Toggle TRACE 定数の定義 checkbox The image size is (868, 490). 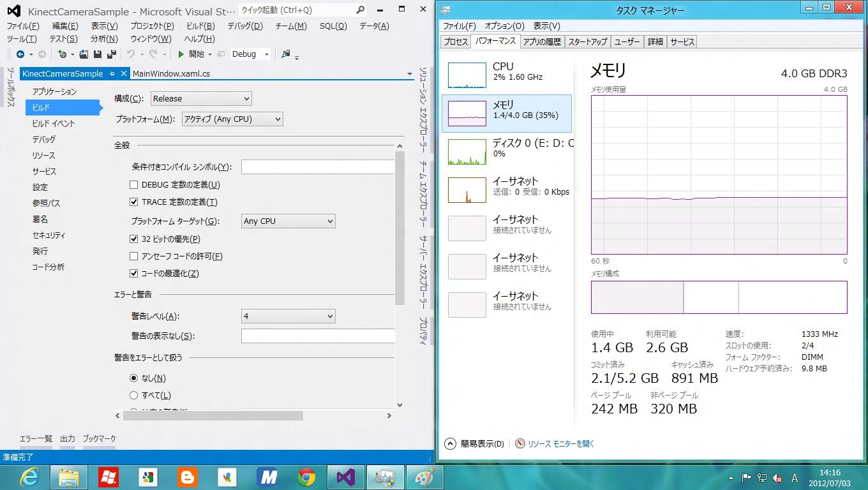pyautogui.click(x=133, y=202)
